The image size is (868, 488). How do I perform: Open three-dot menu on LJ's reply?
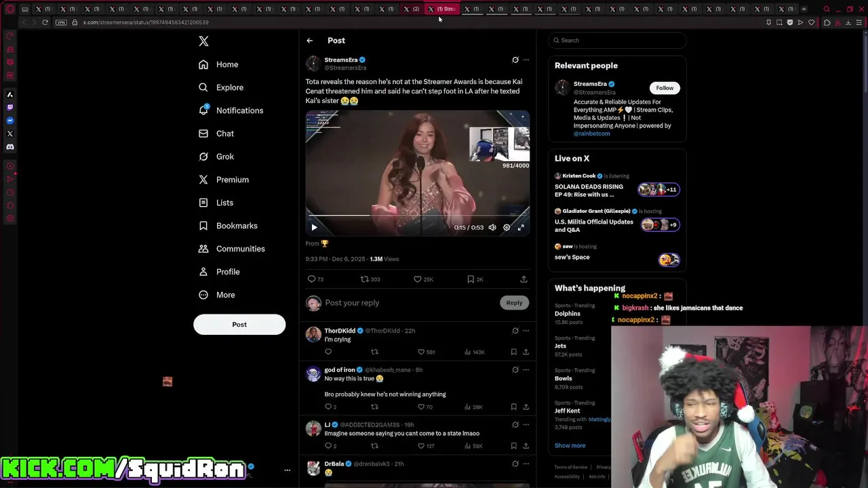526,425
